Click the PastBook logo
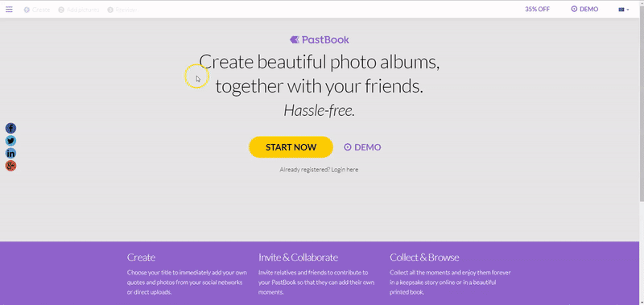 (320, 39)
